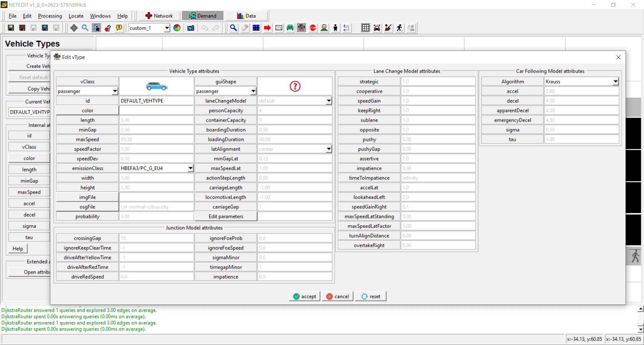The height and width of the screenshot is (345, 644).
Task: Click the color attribute picker button
Action: [x=87, y=111]
